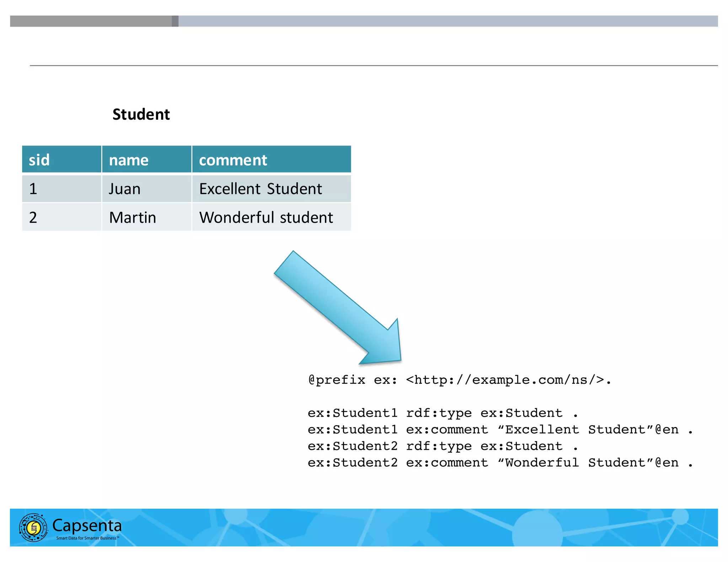Select the 'Student' table title

pos(141,114)
